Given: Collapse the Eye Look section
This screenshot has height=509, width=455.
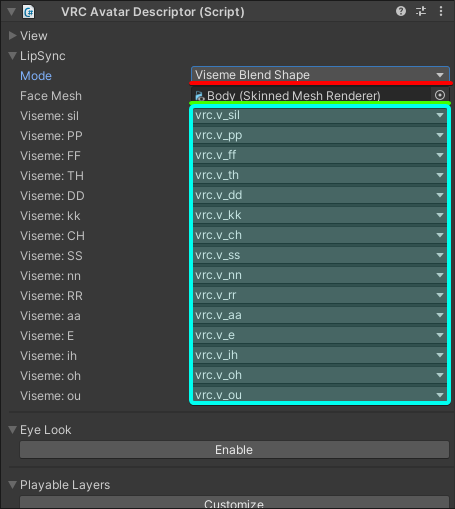Looking at the screenshot, I should click(x=12, y=430).
